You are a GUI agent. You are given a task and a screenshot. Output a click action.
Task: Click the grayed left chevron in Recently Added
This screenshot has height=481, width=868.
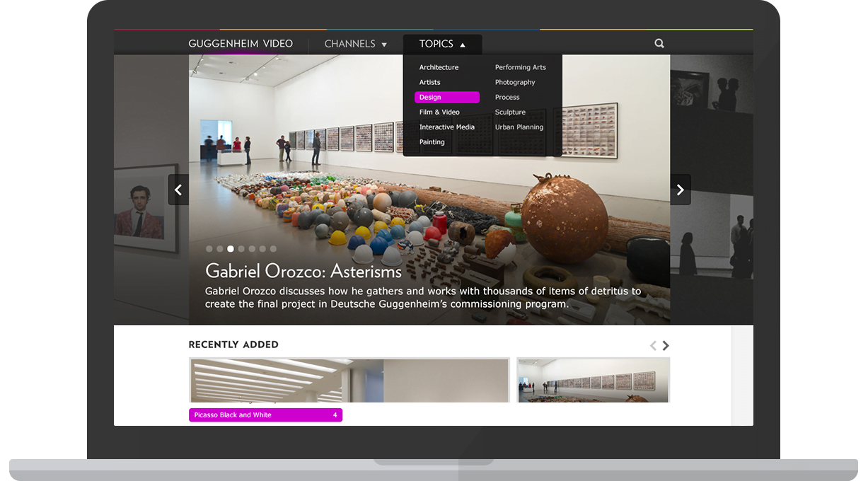pos(652,345)
